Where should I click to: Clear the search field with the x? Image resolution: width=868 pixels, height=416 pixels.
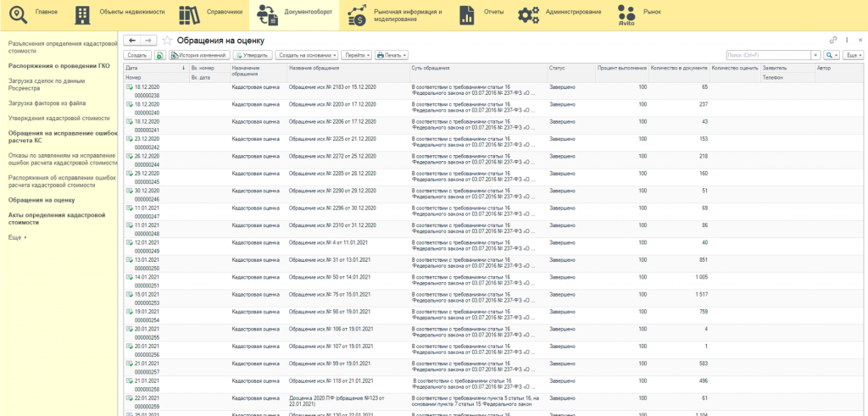pos(816,55)
